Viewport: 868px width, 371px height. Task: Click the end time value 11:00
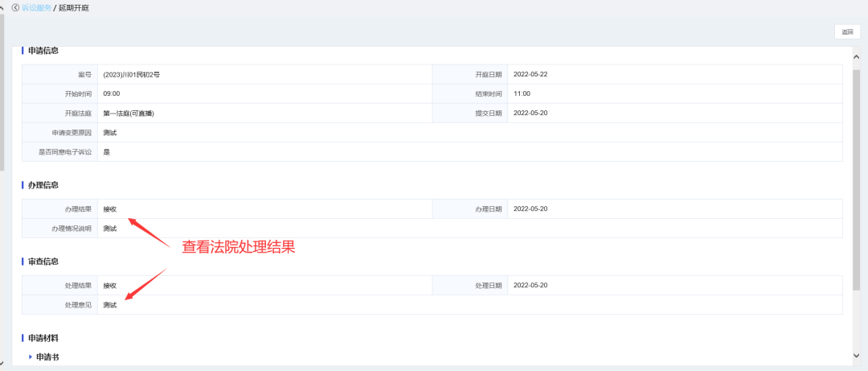pyautogui.click(x=522, y=94)
